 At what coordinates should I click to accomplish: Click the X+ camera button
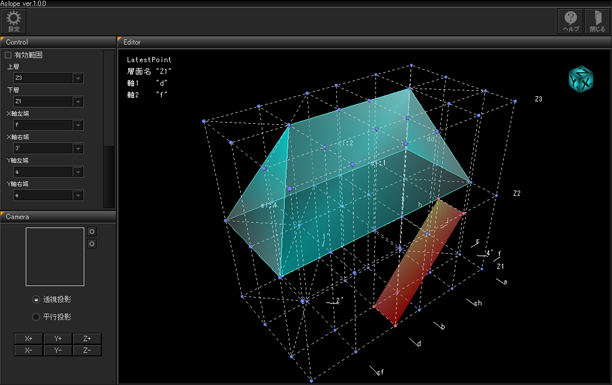click(28, 339)
